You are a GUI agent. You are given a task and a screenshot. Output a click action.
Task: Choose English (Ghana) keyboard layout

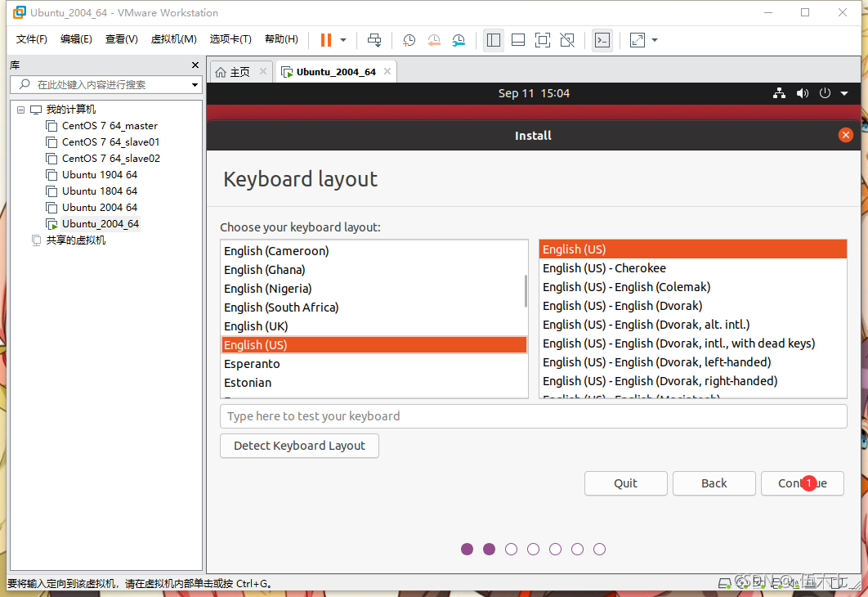click(374, 270)
